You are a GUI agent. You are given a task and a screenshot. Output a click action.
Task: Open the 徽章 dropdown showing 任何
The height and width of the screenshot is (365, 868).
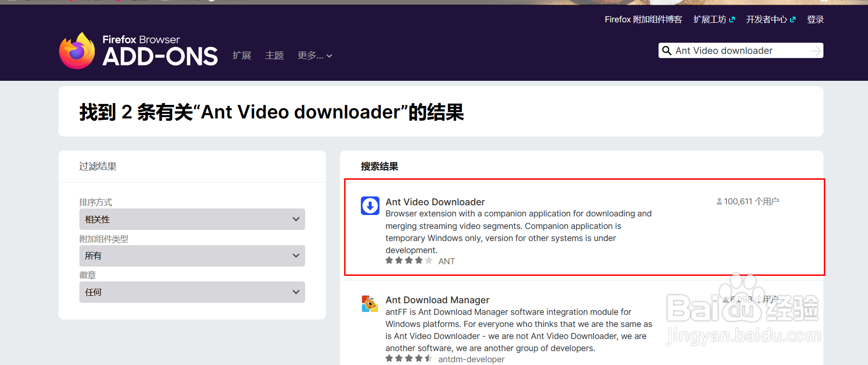click(x=192, y=292)
